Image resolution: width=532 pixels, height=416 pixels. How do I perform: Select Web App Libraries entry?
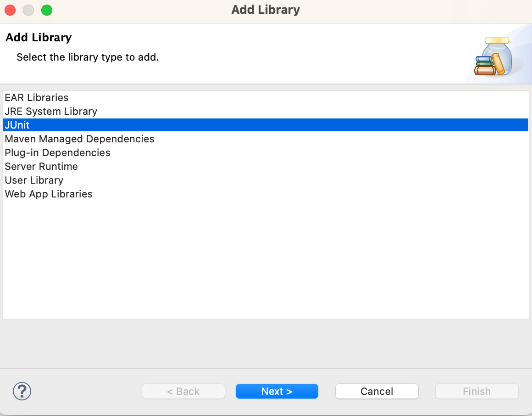tap(266, 194)
